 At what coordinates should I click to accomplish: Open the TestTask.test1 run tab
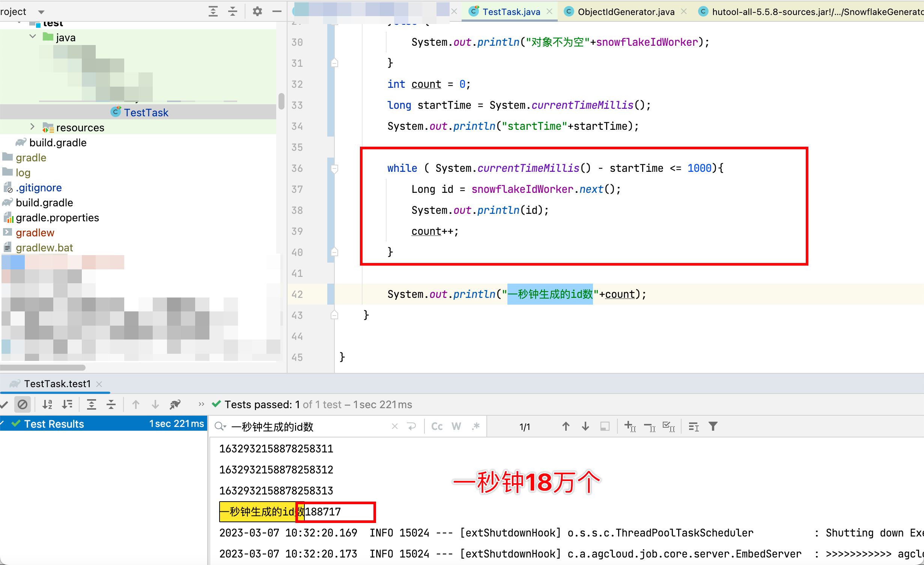(x=57, y=384)
